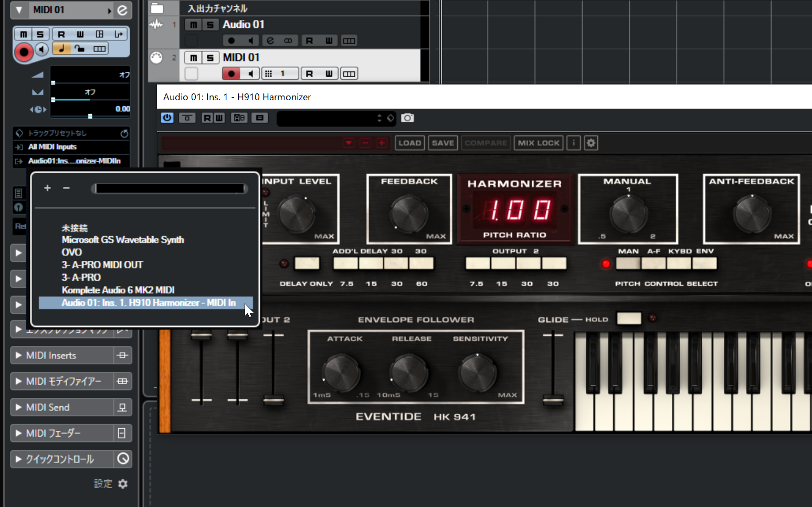
Task: Click the input transformer icon in inspector
Action: pos(118,34)
